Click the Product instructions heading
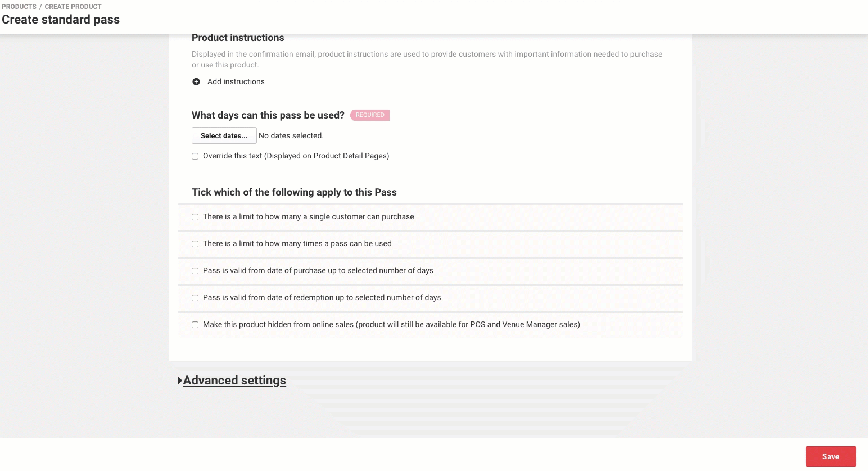This screenshot has height=471, width=868. [238, 38]
